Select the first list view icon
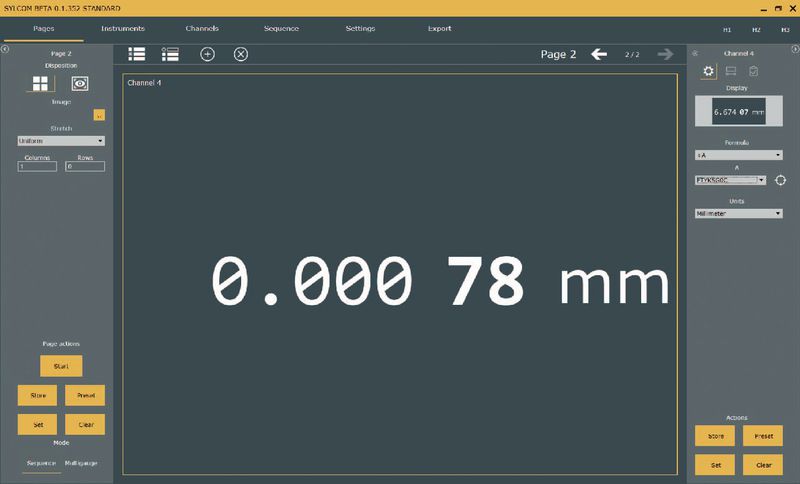800x484 pixels. point(137,54)
